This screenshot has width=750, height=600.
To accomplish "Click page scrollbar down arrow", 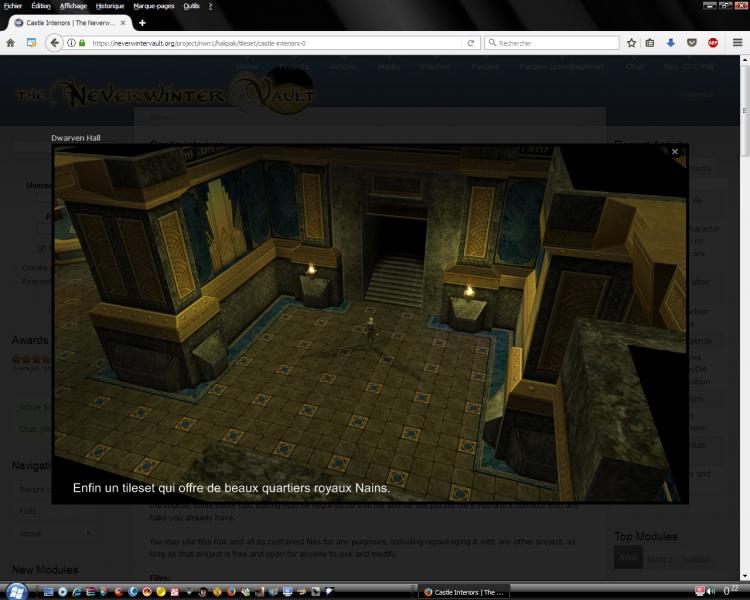I will coord(744,576).
